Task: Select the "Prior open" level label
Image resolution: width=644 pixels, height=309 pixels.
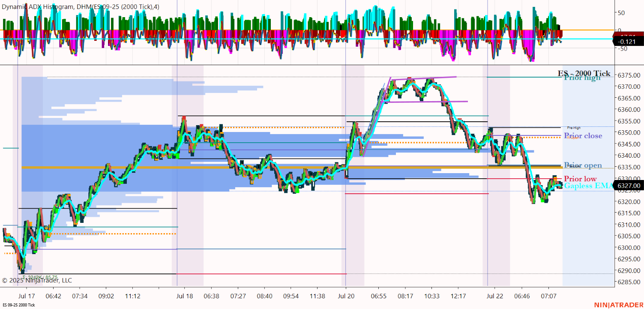Action: pos(583,165)
